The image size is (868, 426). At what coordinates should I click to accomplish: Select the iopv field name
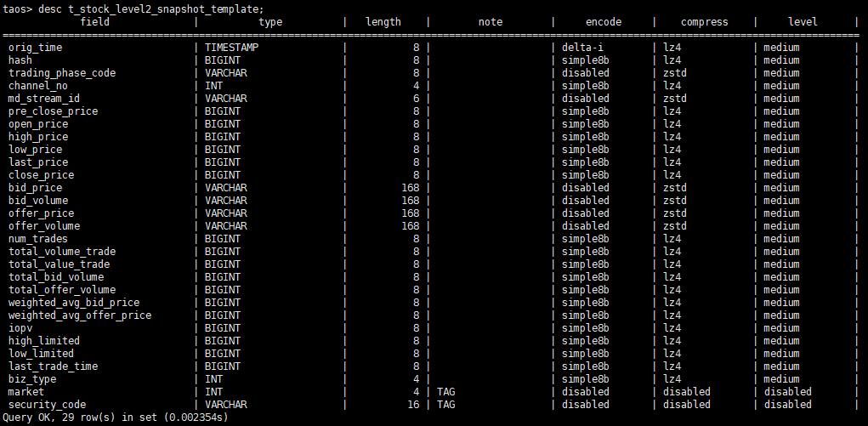pos(20,328)
